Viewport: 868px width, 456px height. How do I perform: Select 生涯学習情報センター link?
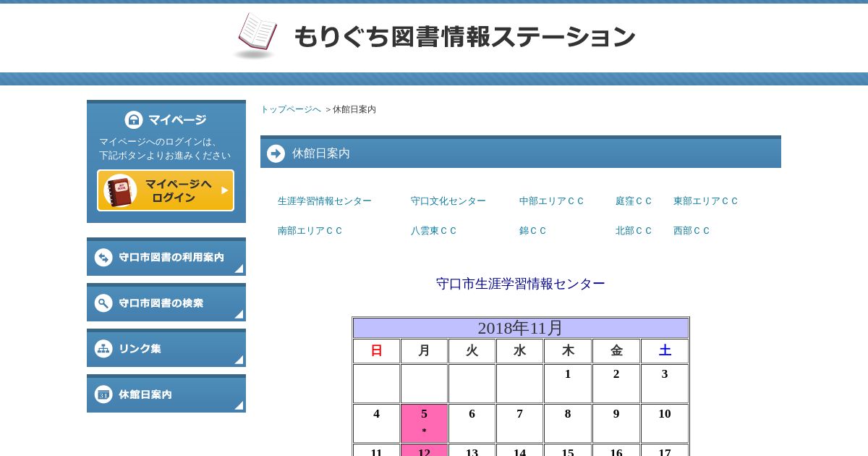click(325, 201)
